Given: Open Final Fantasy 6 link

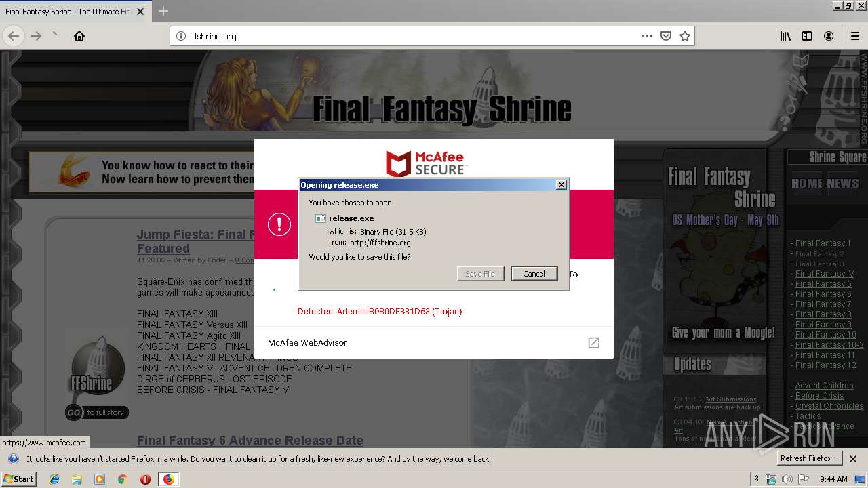Looking at the screenshot, I should click(x=823, y=294).
